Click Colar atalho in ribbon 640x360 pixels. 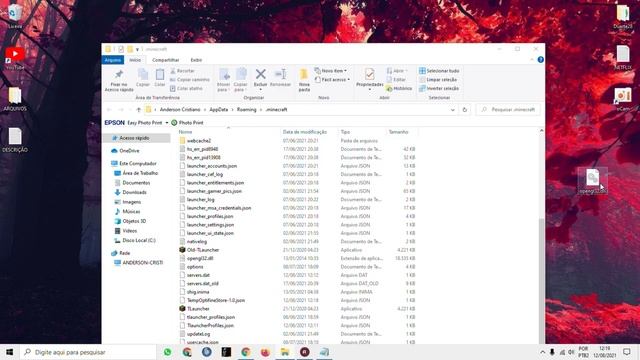tap(186, 88)
